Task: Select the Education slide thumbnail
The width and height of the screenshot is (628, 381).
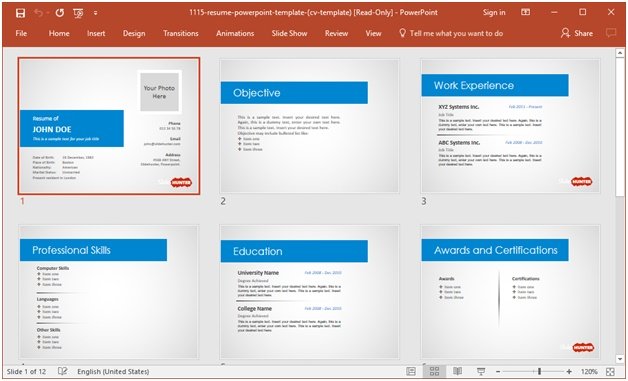Action: coord(310,292)
